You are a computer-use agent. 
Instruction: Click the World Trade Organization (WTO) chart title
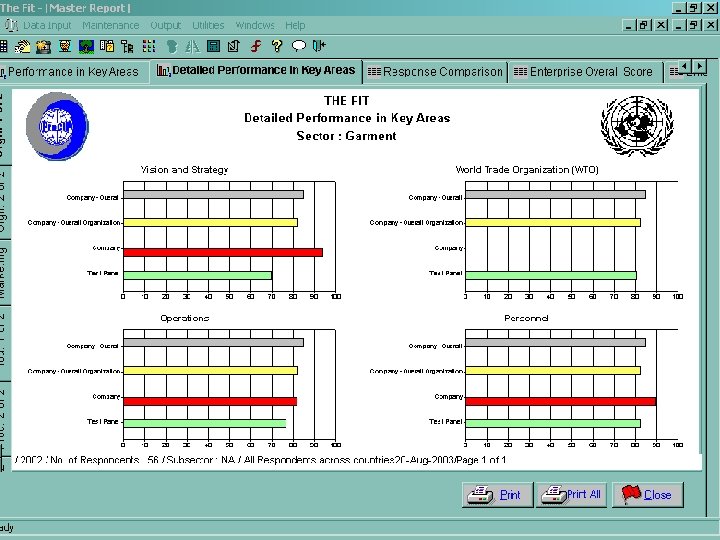(527, 169)
